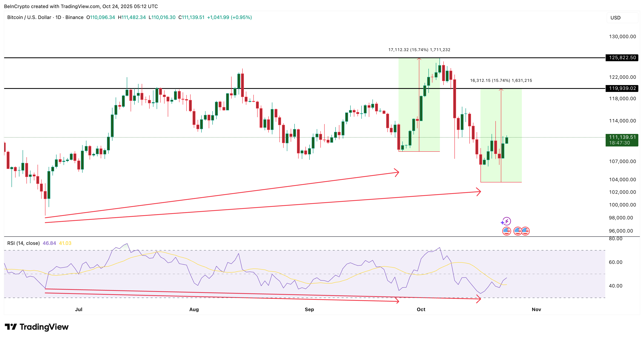The image size is (644, 339).
Task: Click the Aug label on the time axis
Action: point(194,310)
